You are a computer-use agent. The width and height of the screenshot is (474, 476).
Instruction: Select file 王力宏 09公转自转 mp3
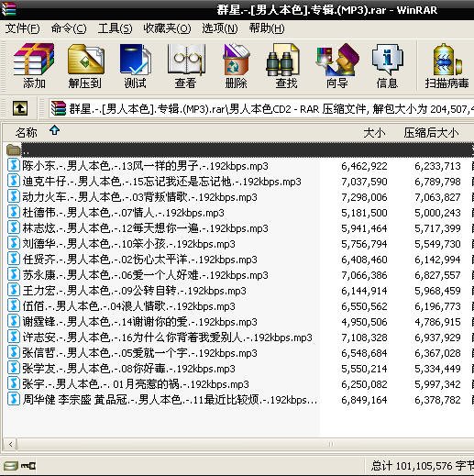pos(134,291)
